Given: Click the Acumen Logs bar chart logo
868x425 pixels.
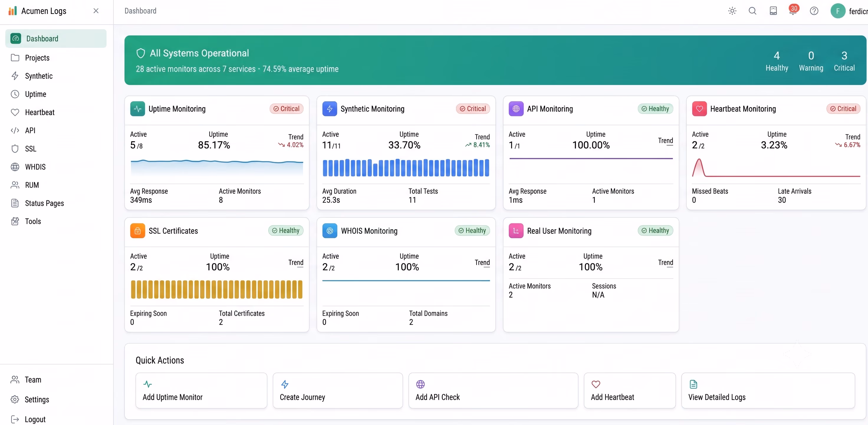Looking at the screenshot, I should (x=12, y=11).
